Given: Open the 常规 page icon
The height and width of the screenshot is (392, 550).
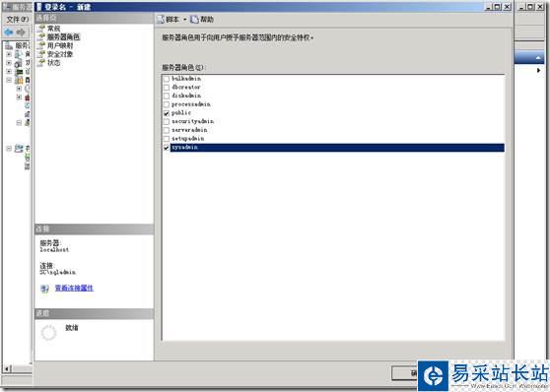Looking at the screenshot, I should tap(41, 28).
